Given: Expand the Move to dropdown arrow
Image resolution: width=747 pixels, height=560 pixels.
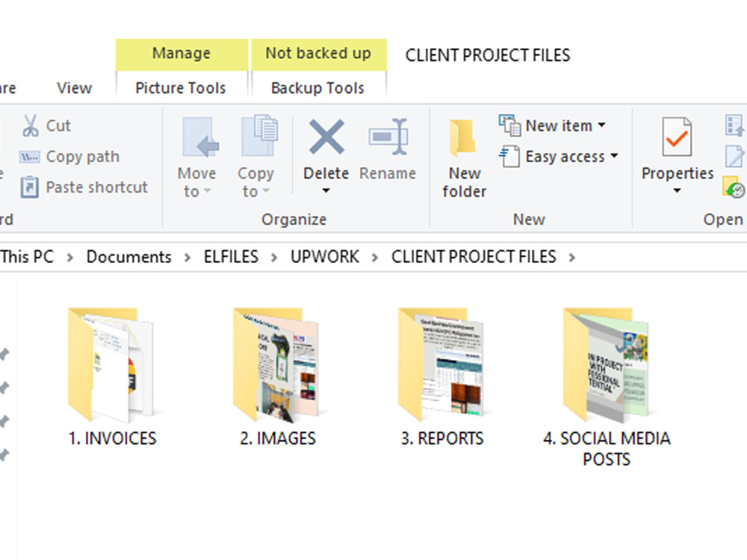Looking at the screenshot, I should (x=207, y=191).
